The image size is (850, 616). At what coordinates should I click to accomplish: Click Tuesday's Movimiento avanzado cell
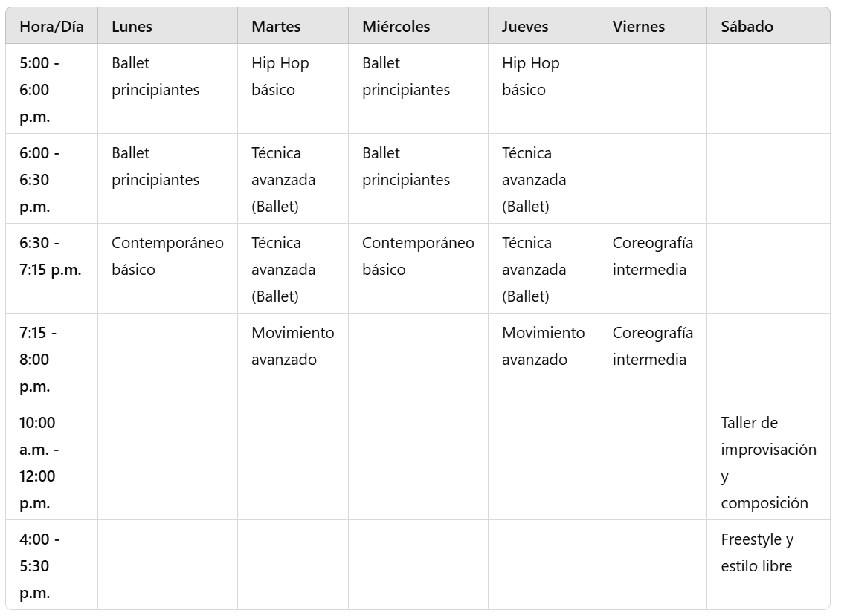tap(293, 359)
